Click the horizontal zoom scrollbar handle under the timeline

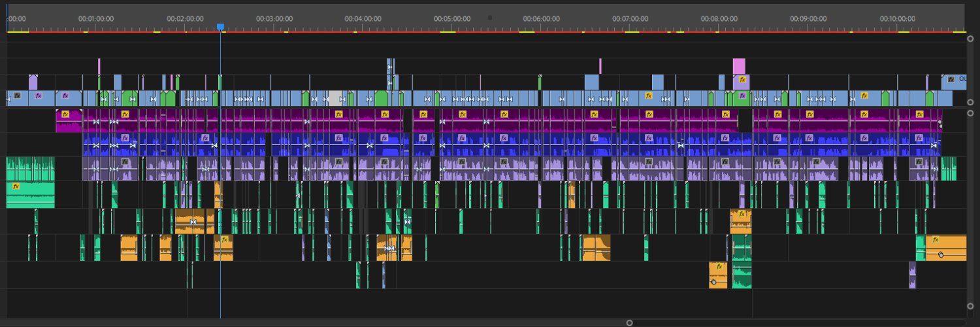630,322
